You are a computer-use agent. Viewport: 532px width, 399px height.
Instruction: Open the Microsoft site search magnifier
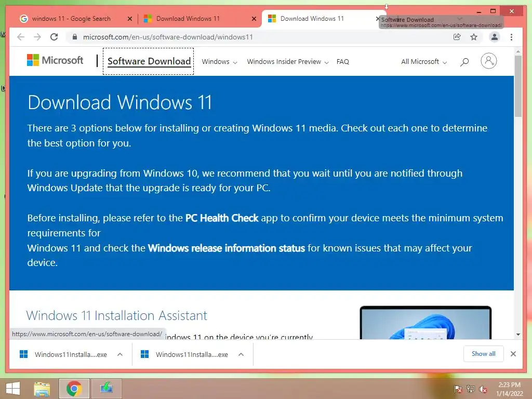coord(464,62)
